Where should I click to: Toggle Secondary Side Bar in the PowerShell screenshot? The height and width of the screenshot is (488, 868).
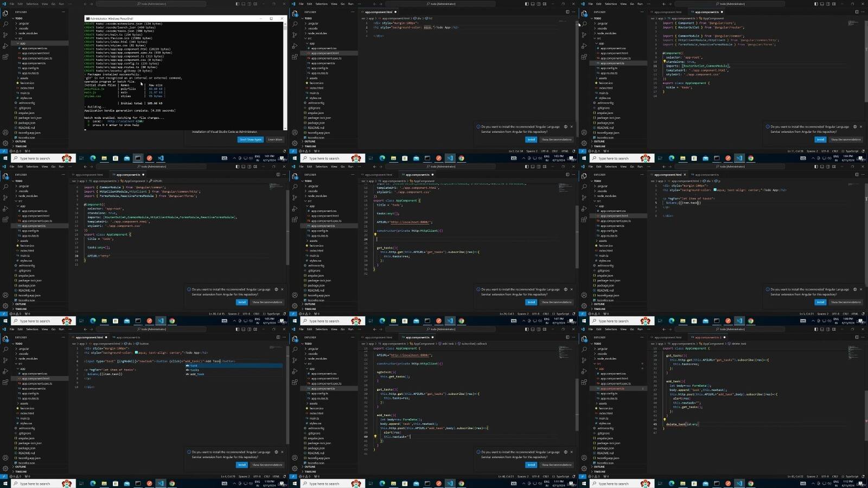(x=249, y=4)
